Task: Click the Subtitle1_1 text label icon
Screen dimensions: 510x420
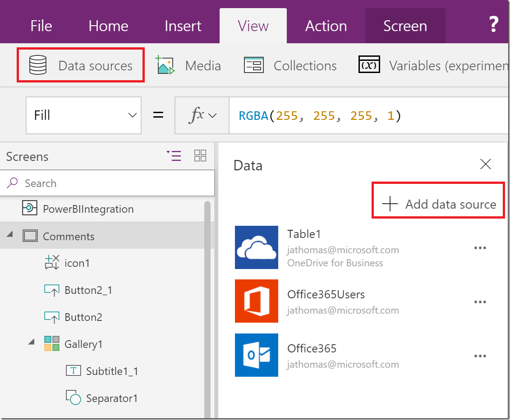Action: tap(74, 370)
